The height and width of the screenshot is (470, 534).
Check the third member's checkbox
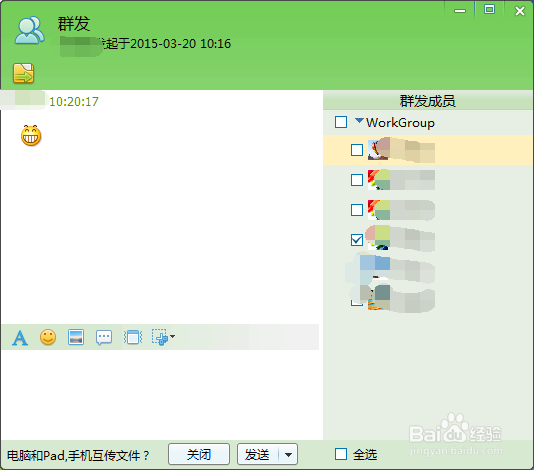[x=357, y=210]
